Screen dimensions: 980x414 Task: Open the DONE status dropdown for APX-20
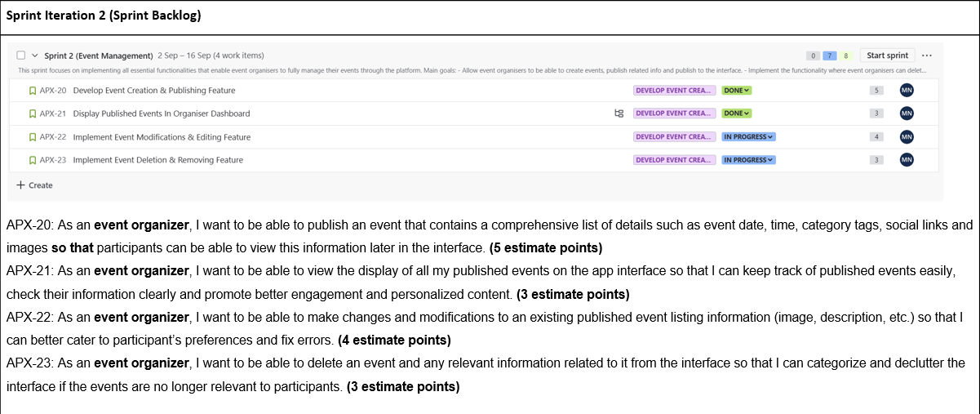click(x=737, y=91)
